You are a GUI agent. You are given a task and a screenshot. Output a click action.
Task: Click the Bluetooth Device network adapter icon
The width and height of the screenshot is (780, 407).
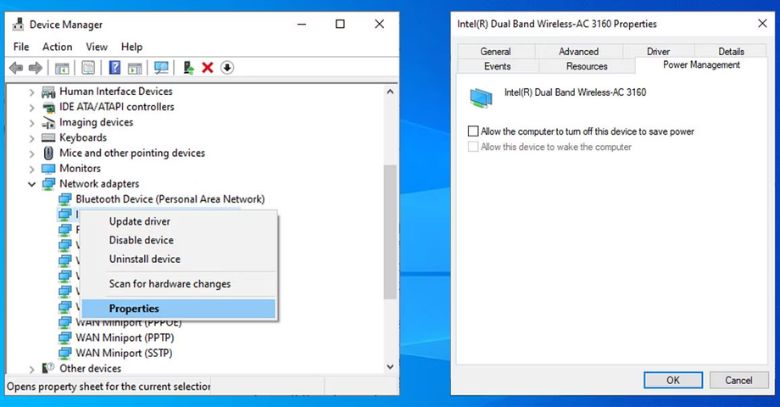point(65,200)
